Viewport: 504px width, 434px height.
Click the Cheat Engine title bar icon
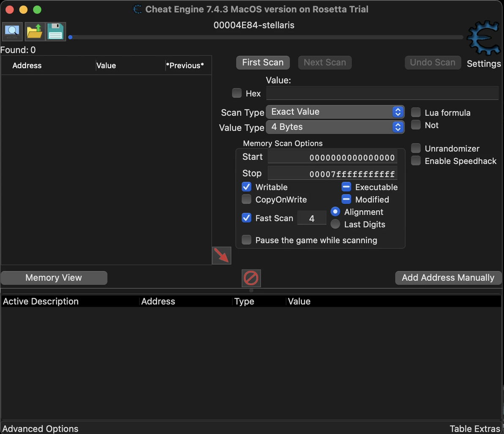137,9
